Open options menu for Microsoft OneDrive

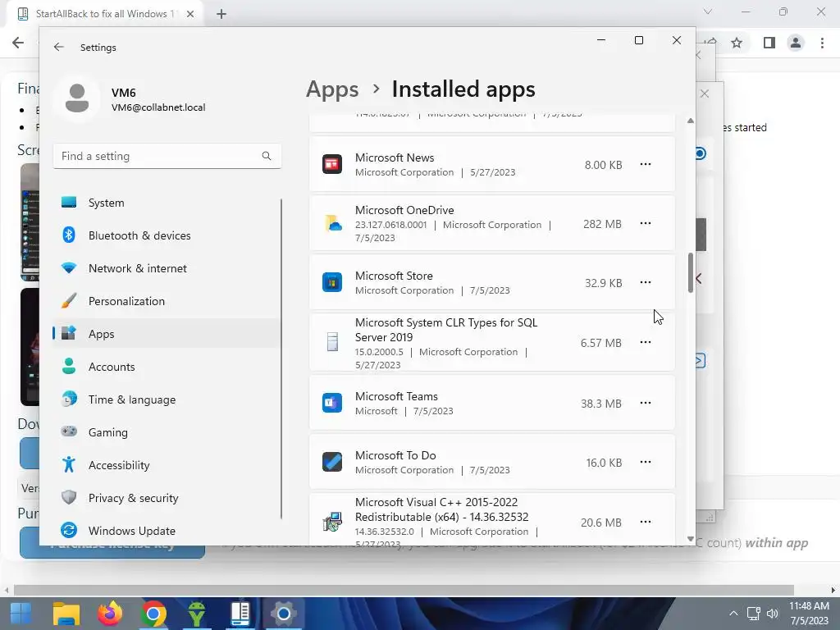[646, 223]
